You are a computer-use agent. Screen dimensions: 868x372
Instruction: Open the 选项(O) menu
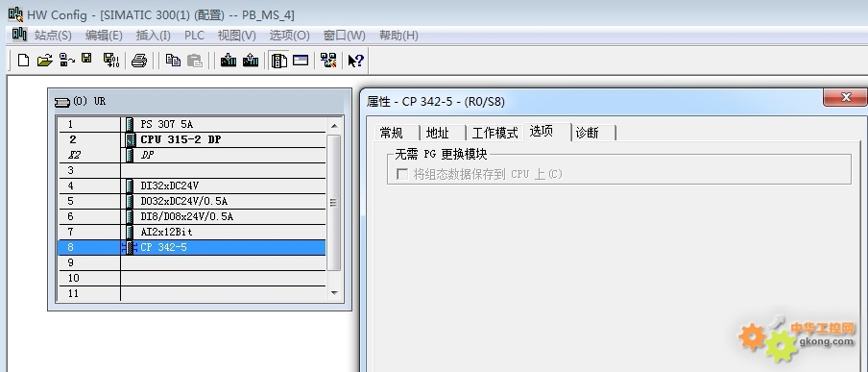[x=290, y=35]
